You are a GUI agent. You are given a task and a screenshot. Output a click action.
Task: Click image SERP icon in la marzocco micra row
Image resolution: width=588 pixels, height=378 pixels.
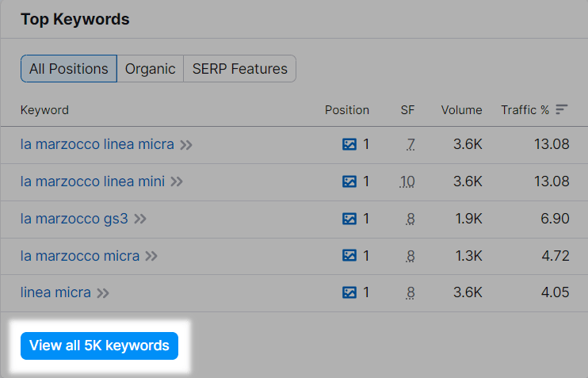[x=349, y=255]
